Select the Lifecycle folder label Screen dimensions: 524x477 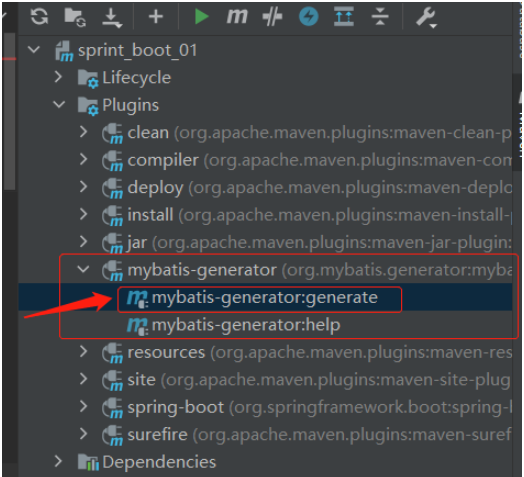pos(136,78)
